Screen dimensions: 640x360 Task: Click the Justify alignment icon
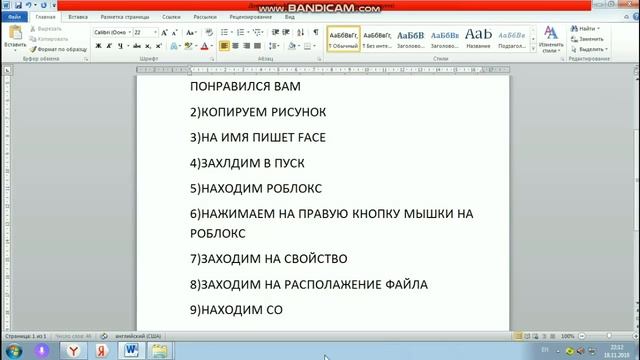[x=258, y=46]
